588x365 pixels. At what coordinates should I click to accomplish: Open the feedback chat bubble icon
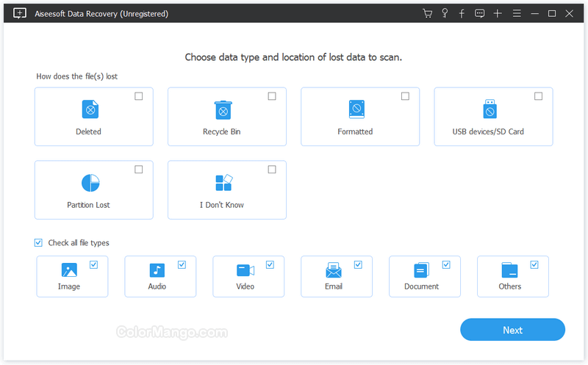480,13
